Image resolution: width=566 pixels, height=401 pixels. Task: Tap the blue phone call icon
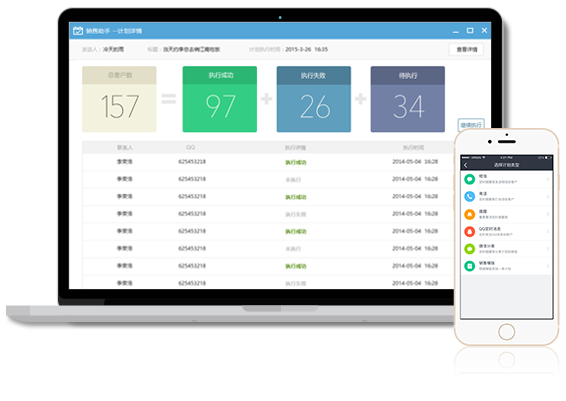[469, 196]
